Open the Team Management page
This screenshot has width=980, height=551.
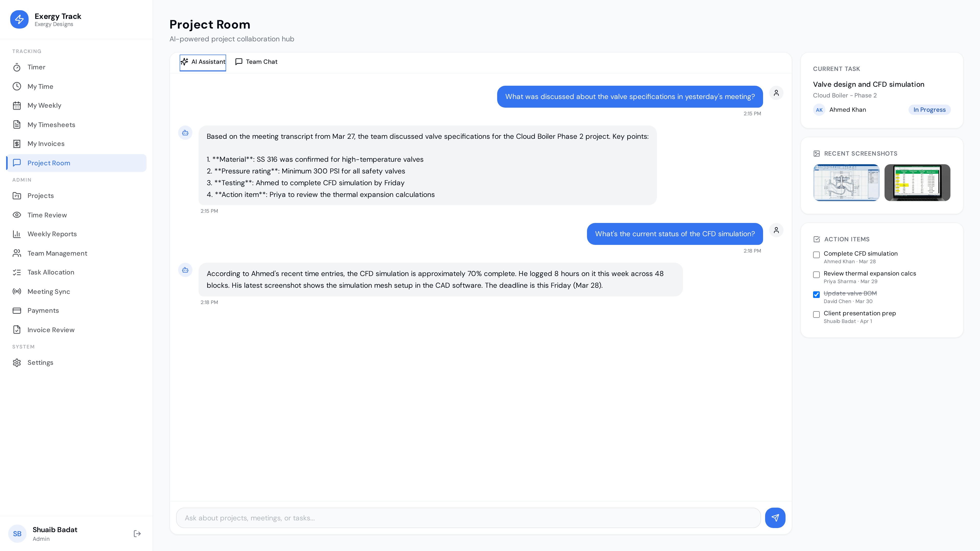pos(57,253)
